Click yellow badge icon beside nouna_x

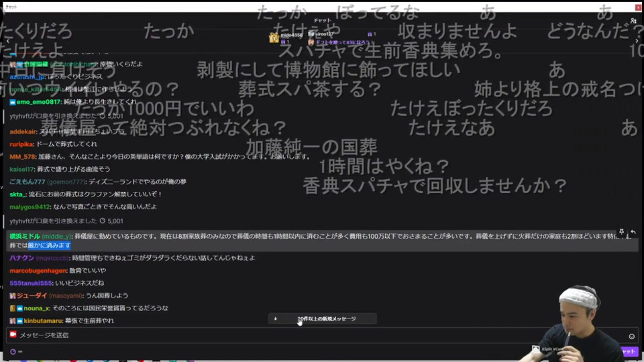[12, 308]
